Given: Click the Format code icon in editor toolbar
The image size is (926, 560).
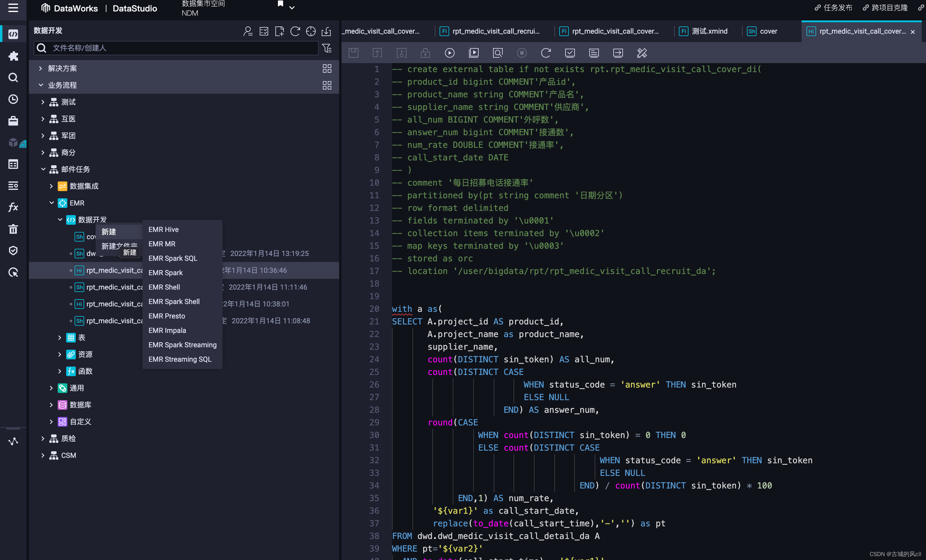Looking at the screenshot, I should [642, 53].
